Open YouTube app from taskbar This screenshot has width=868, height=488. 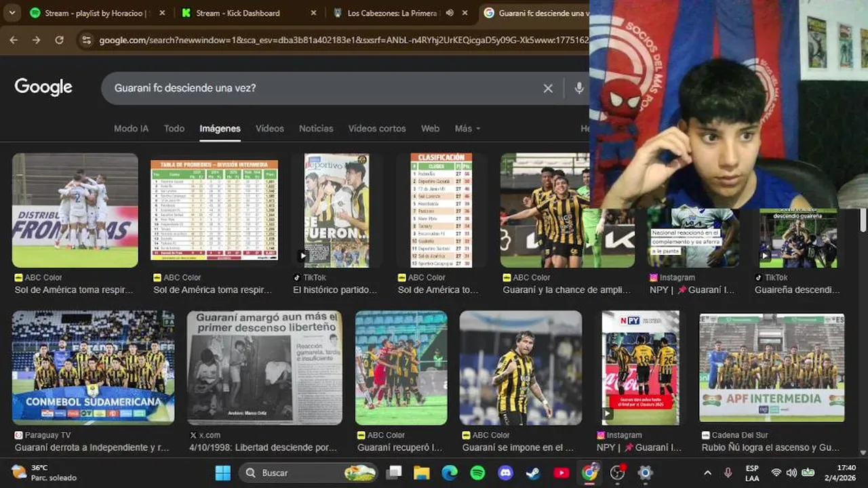[x=561, y=473]
